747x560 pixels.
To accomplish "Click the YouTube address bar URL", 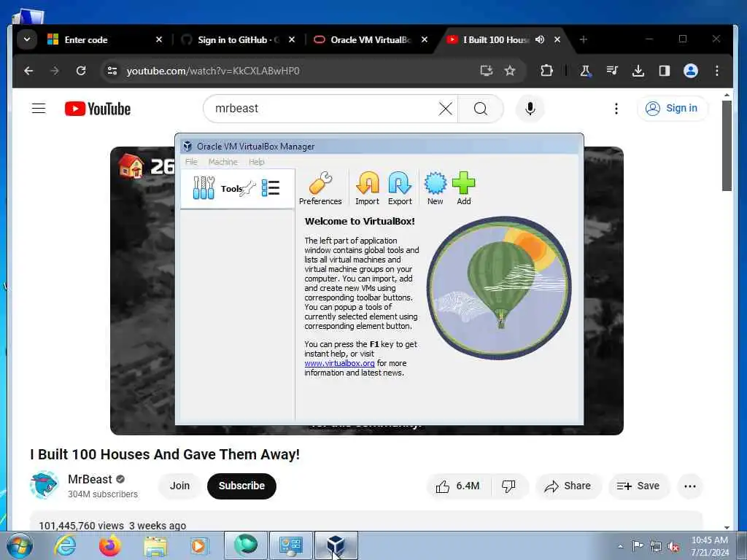I will tap(213, 71).
